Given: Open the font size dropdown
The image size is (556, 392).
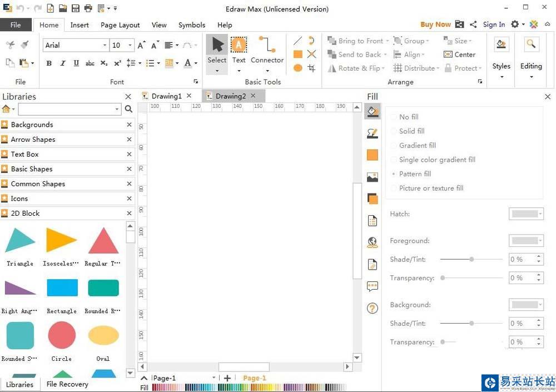Looking at the screenshot, I should (130, 46).
